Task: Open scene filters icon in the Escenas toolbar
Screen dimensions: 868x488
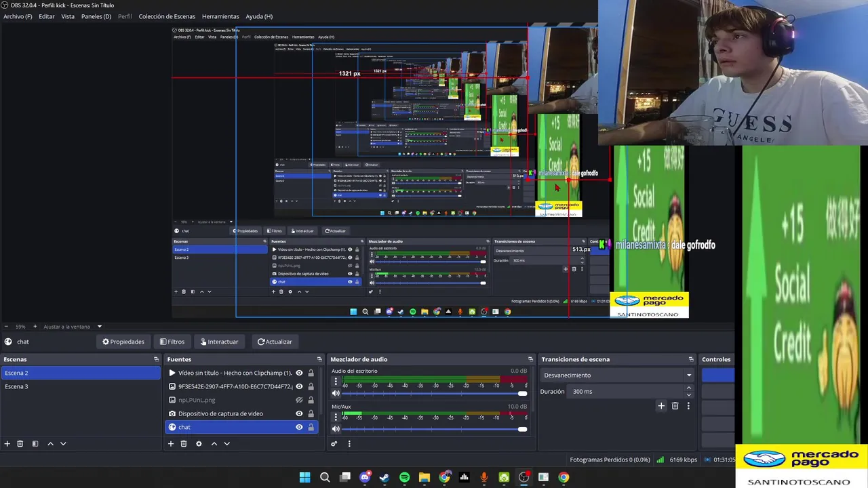Action: 35,444
